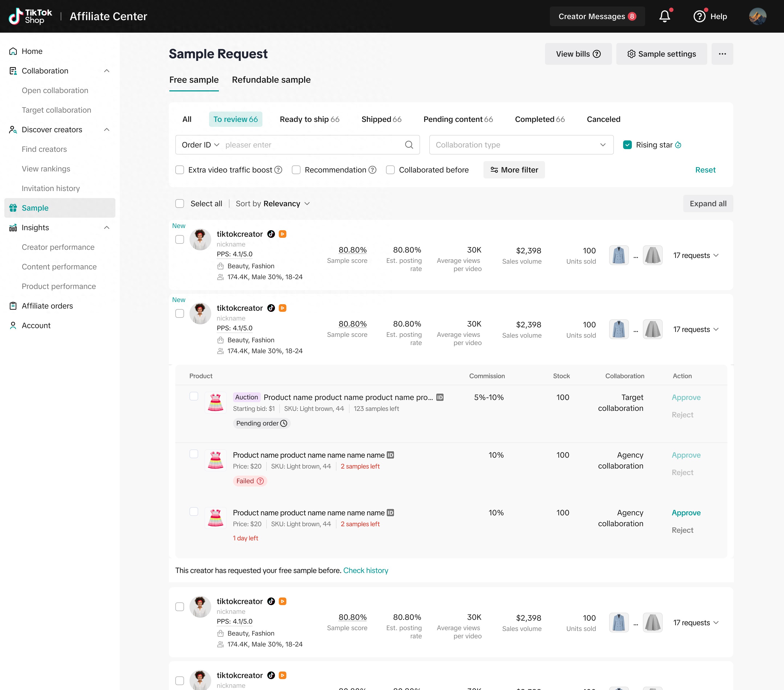The height and width of the screenshot is (690, 784).
Task: Click the More filter button
Action: click(514, 170)
